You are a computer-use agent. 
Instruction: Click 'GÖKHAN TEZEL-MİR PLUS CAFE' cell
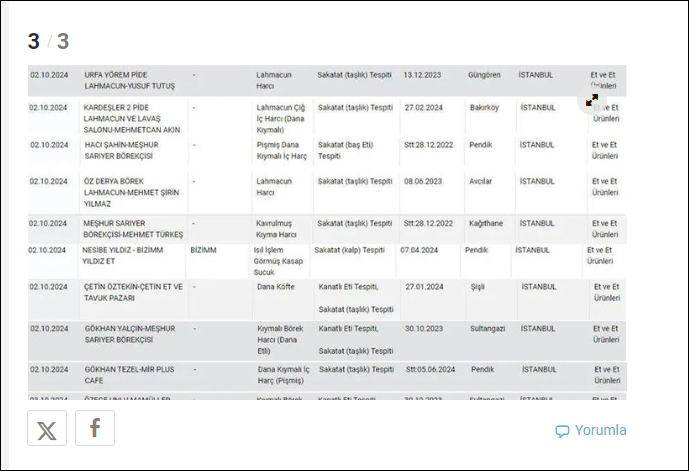tap(129, 375)
